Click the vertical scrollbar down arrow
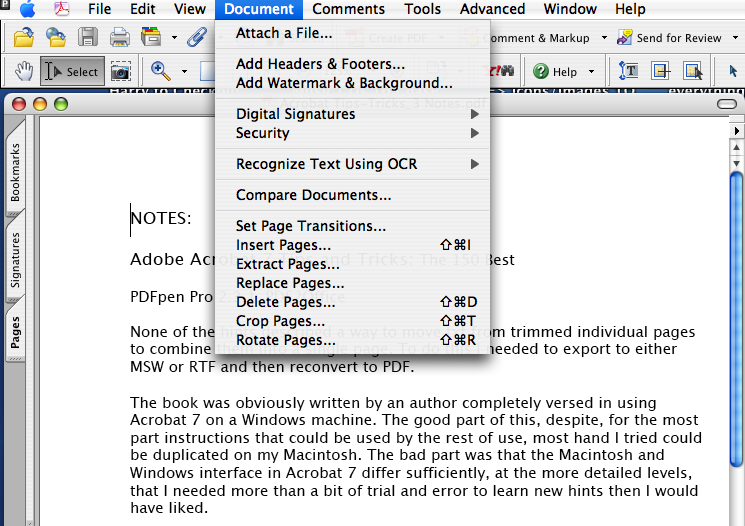 (x=737, y=163)
